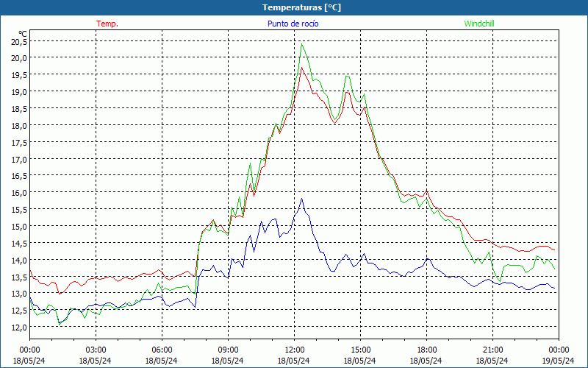Click the "12:00" time axis label
588x368 pixels.
tap(295, 350)
